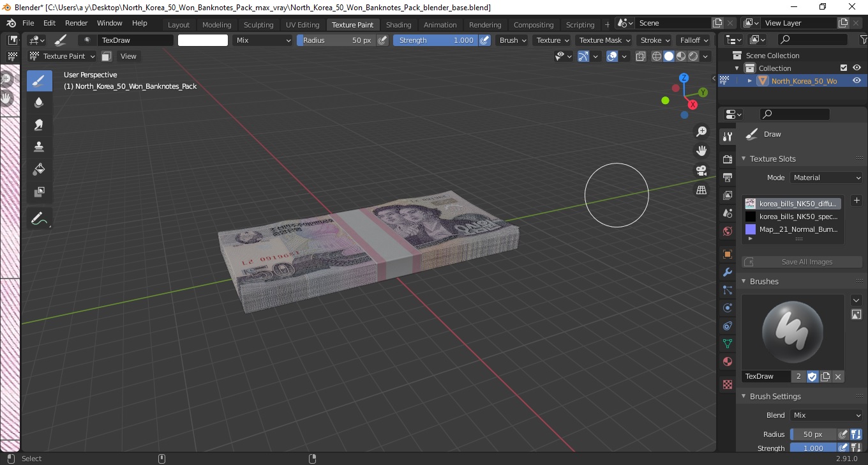Select the Clone stamp tool
868x465 pixels.
(x=40, y=147)
